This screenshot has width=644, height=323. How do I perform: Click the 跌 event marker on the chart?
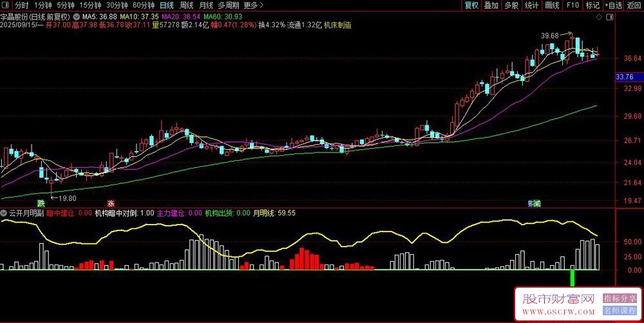41,203
